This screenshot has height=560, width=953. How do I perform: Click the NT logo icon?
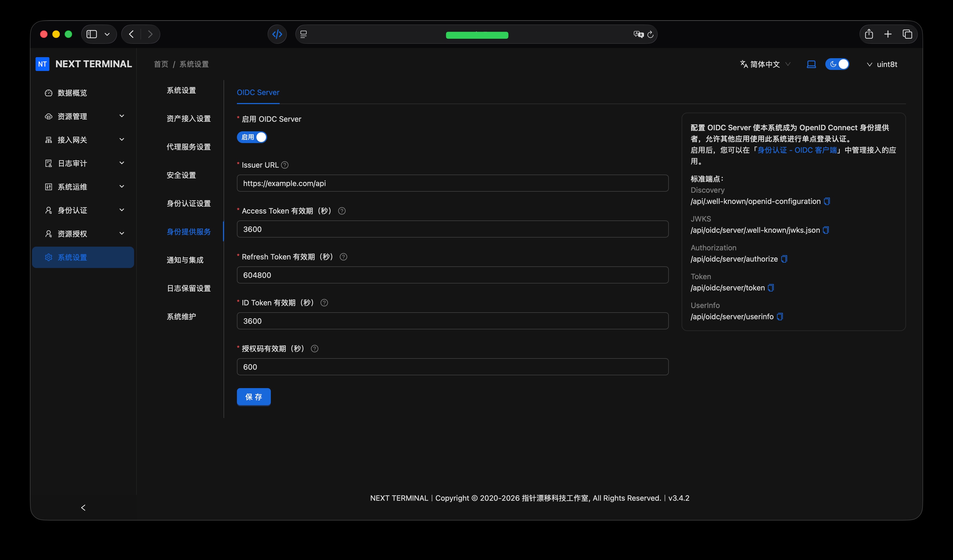coord(42,64)
